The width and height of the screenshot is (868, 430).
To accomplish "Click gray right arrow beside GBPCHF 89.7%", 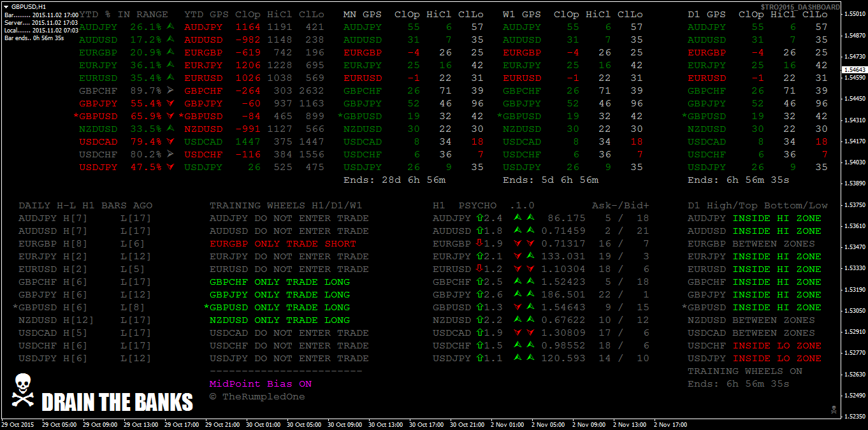I will pos(170,90).
